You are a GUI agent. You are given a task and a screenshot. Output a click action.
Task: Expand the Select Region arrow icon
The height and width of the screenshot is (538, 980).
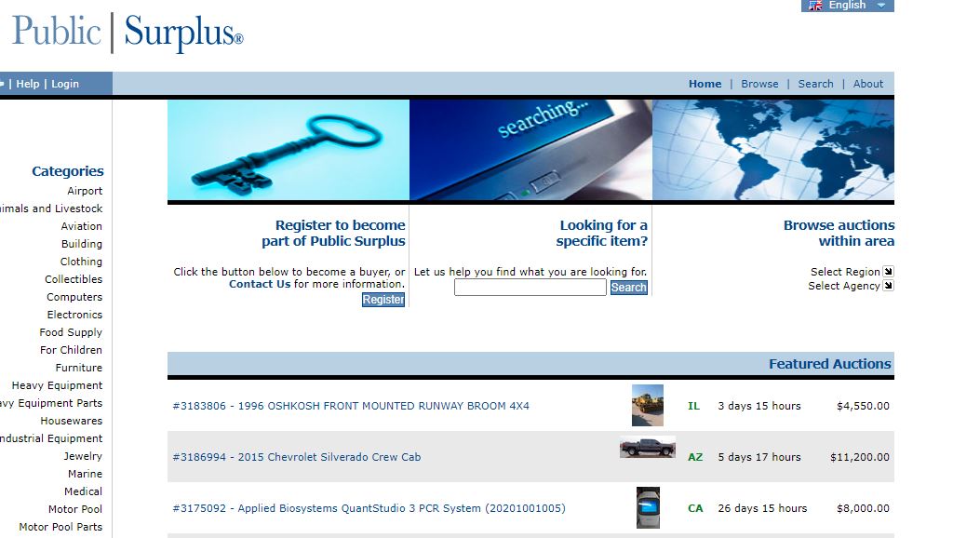(x=888, y=271)
